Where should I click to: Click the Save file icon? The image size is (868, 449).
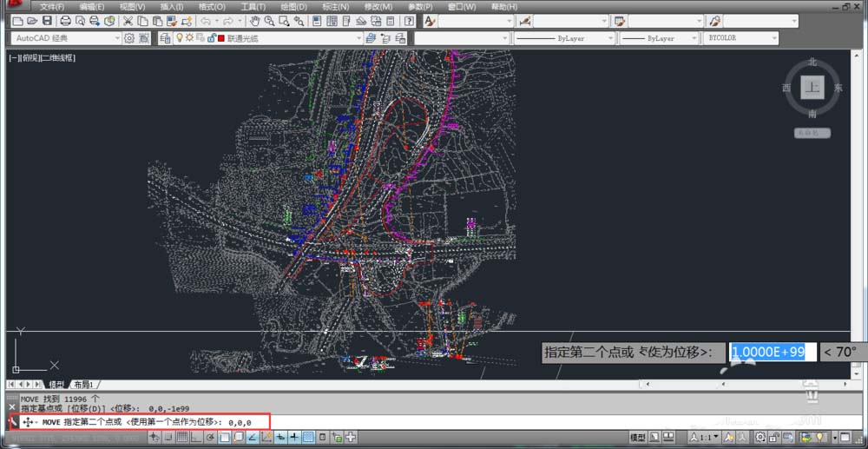[x=47, y=21]
